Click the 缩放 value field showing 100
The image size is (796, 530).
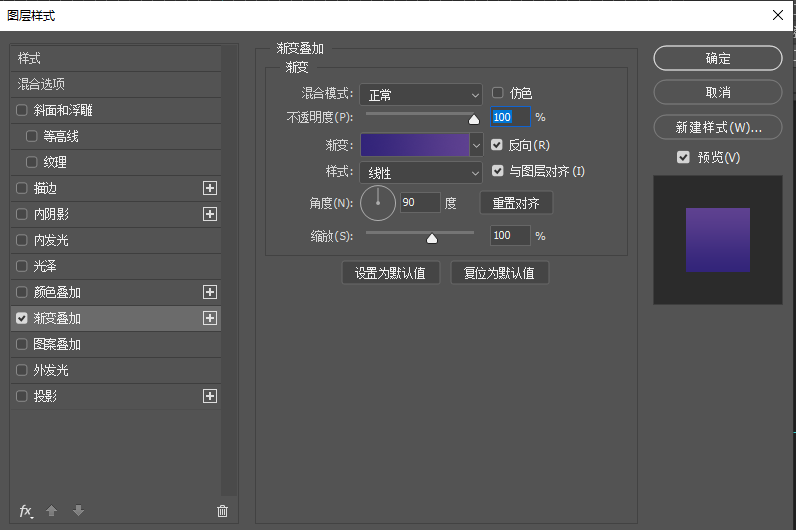(x=510, y=236)
